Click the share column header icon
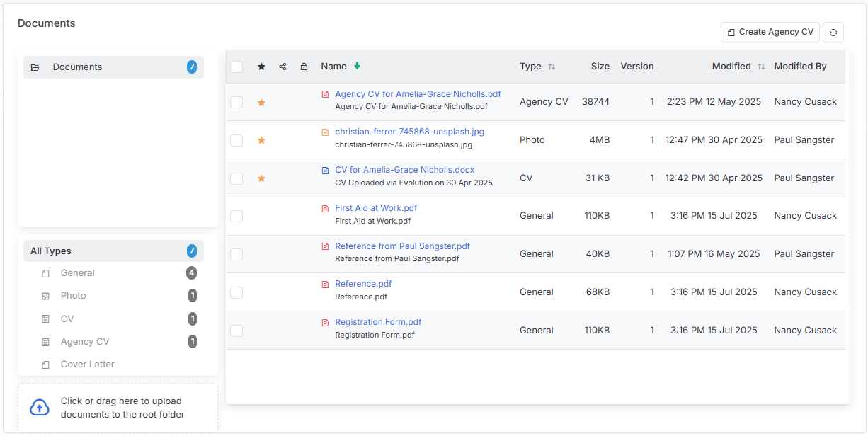This screenshot has width=868, height=436. (x=282, y=67)
